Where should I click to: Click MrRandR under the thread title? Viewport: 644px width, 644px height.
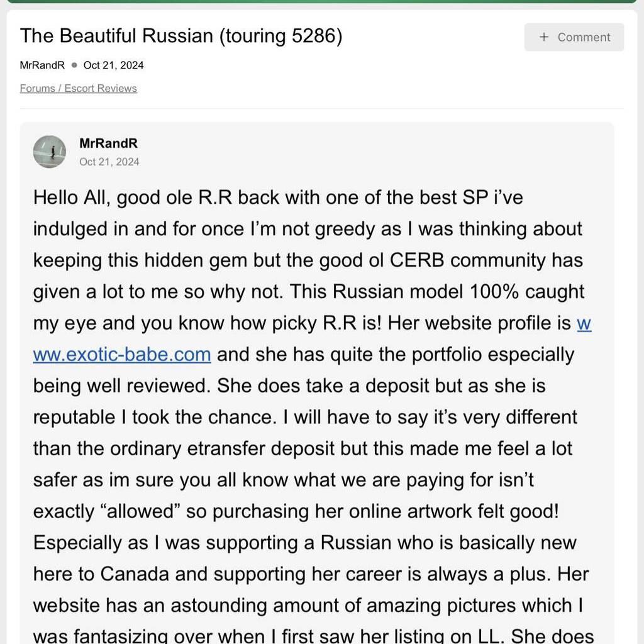(42, 65)
